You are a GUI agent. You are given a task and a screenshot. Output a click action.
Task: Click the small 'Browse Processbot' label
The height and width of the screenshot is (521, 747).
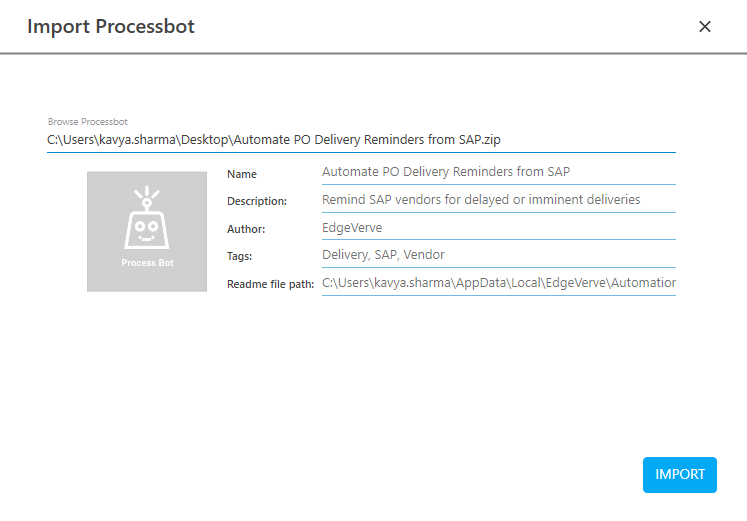[x=88, y=122]
